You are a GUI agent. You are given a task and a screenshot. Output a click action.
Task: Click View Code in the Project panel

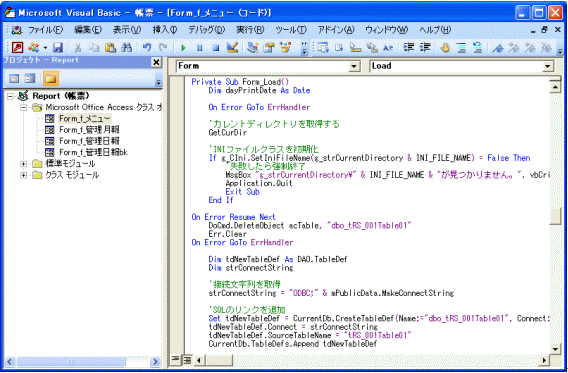pos(14,78)
